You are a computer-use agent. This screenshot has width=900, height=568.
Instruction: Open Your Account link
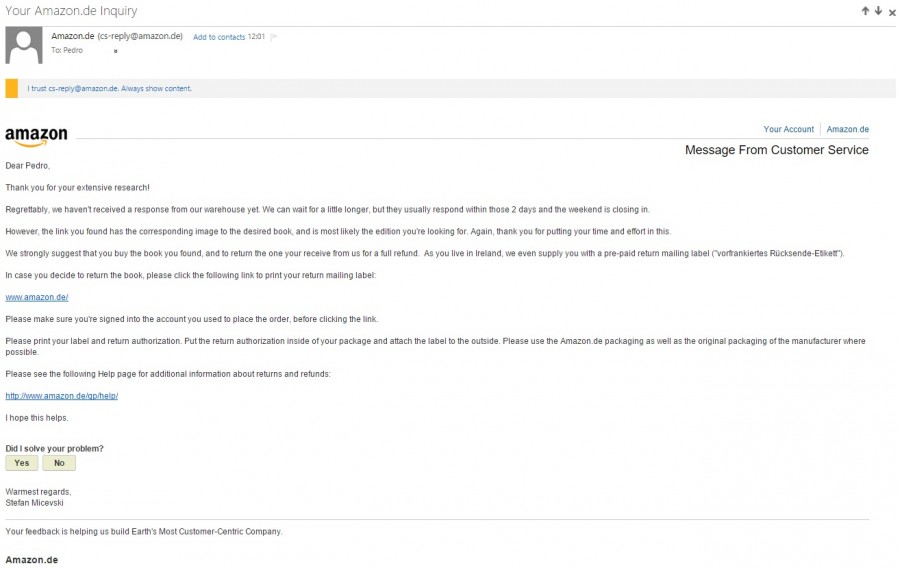tap(788, 129)
